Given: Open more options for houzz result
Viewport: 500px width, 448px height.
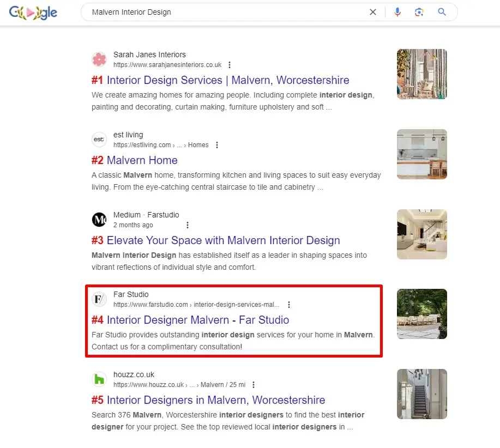Looking at the screenshot, I should point(254,385).
